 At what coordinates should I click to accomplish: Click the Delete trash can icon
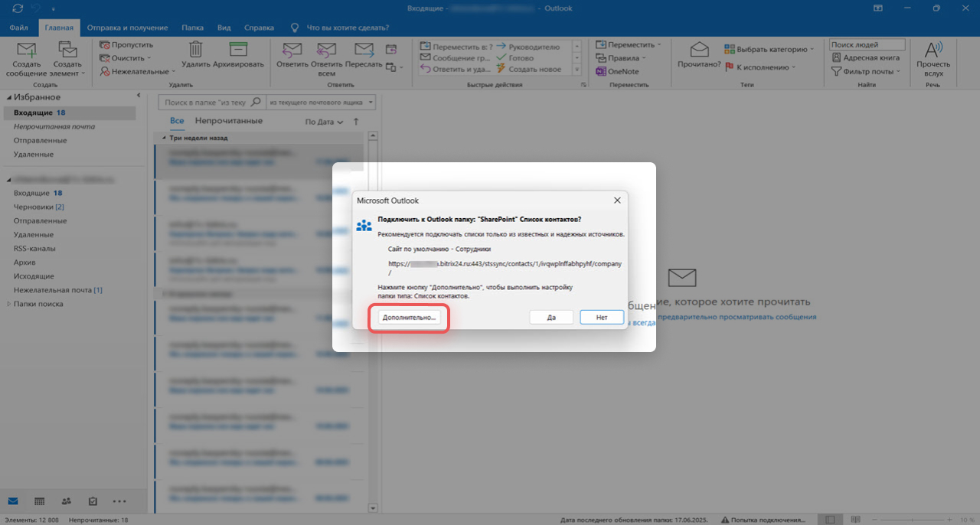(196, 50)
